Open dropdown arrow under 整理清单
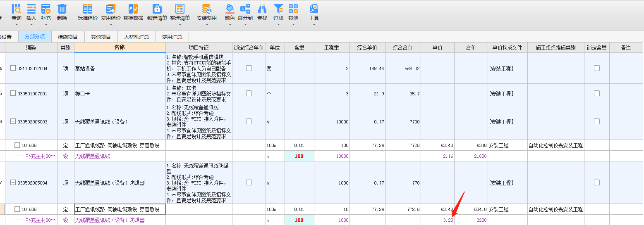Viewport: 644px width, 225px height. tap(180, 24)
